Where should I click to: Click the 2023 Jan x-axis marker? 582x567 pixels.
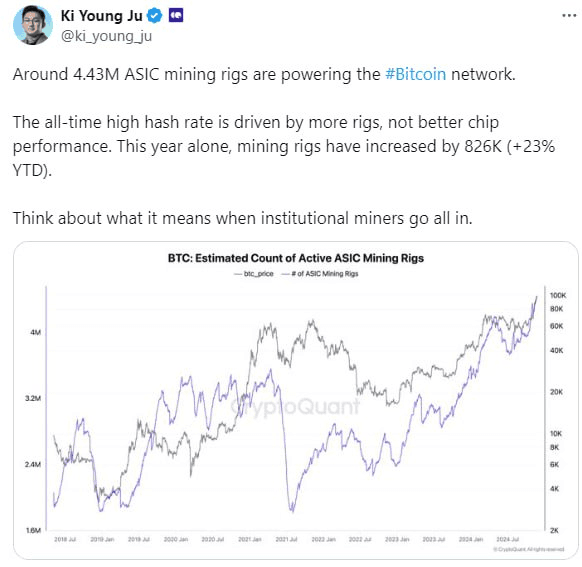click(397, 539)
